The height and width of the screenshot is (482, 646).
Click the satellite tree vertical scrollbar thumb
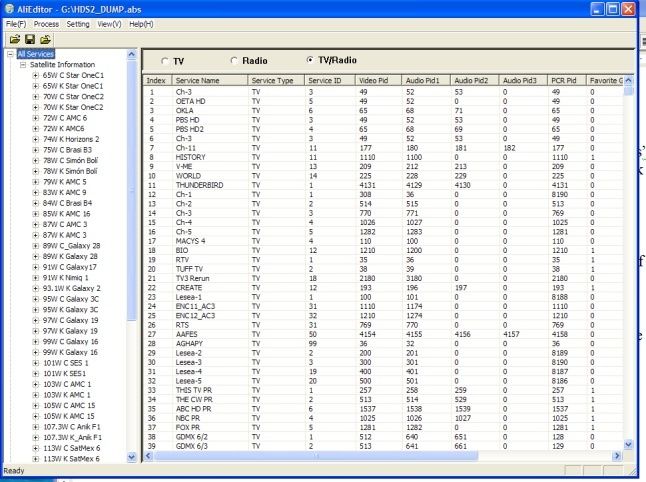coord(131,190)
